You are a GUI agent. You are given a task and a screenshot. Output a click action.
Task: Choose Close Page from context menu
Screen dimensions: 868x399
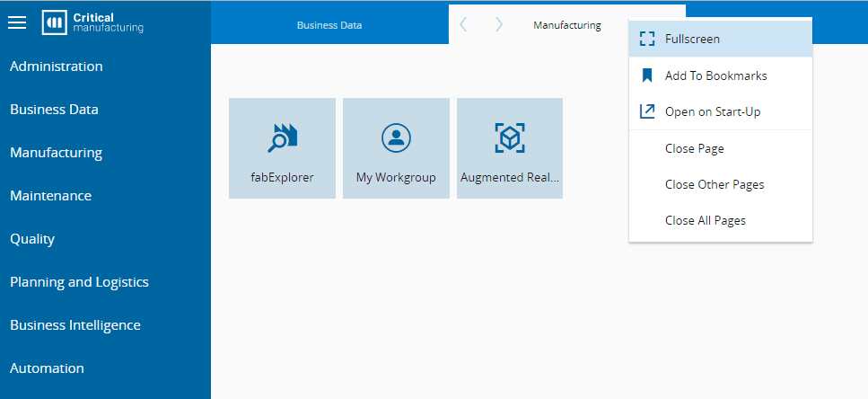(694, 148)
